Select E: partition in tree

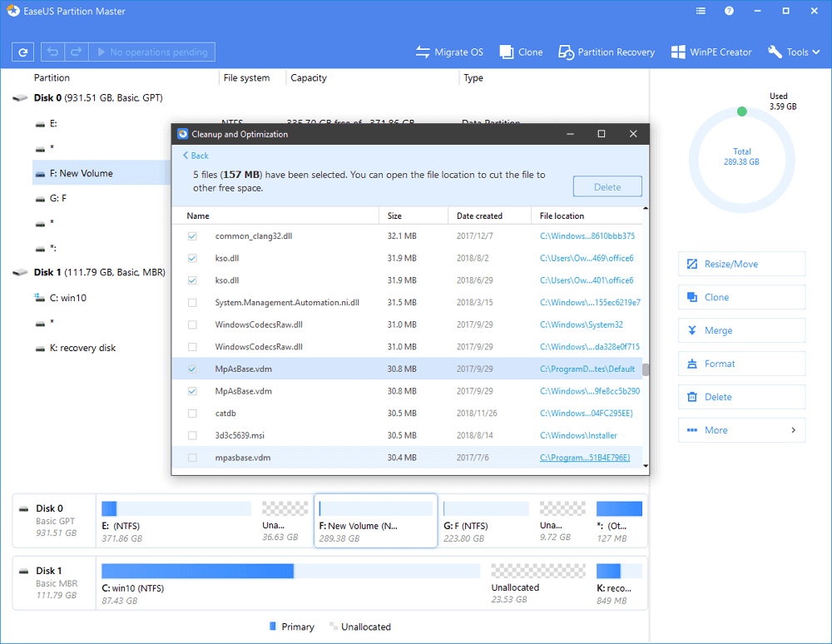[x=47, y=124]
